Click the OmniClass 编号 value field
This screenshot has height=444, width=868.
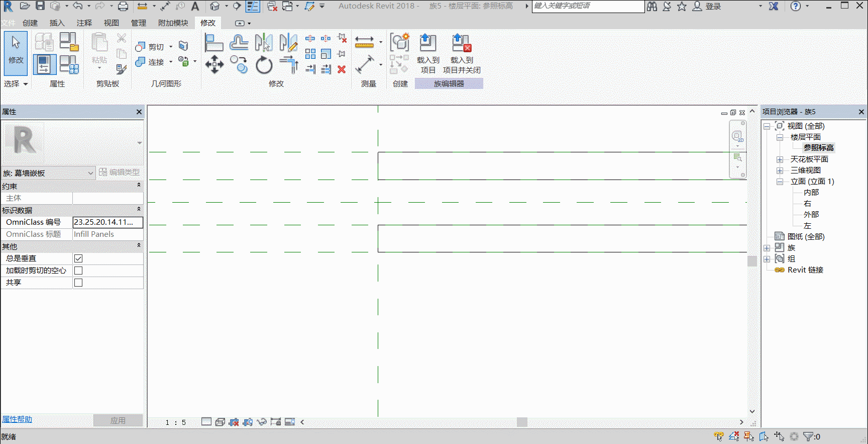pos(107,222)
